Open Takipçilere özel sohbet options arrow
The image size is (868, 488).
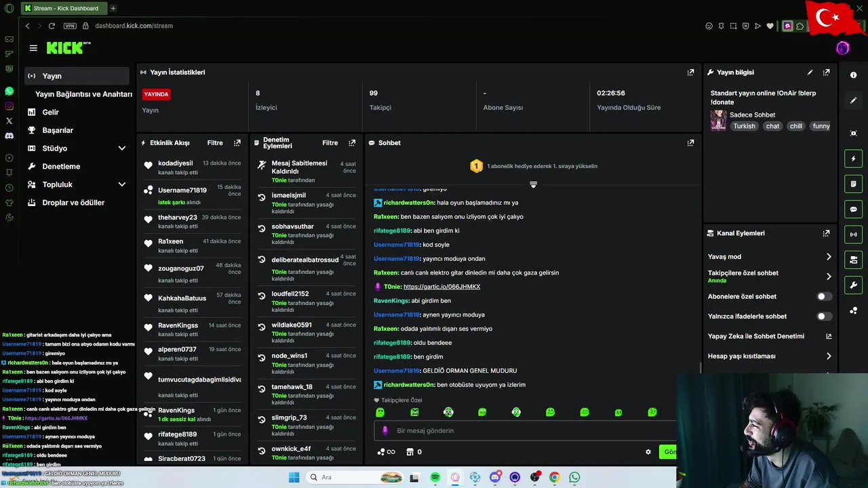828,277
